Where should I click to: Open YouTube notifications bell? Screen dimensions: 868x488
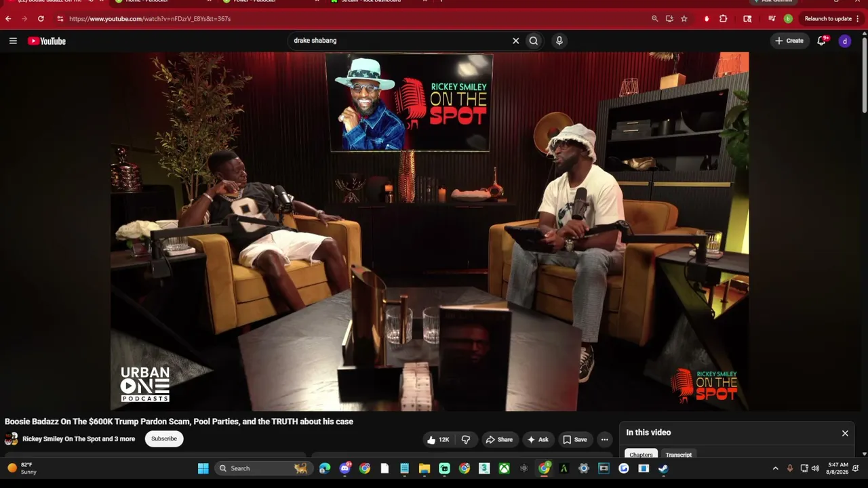tap(822, 41)
